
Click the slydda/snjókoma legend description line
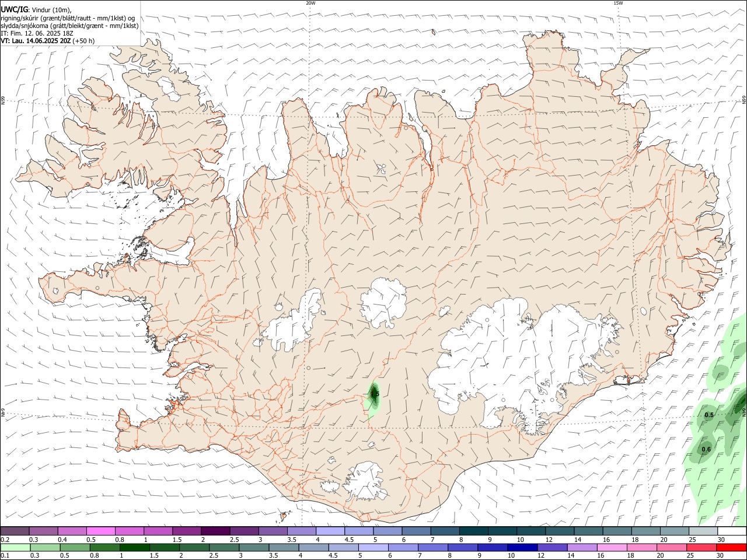(69, 26)
